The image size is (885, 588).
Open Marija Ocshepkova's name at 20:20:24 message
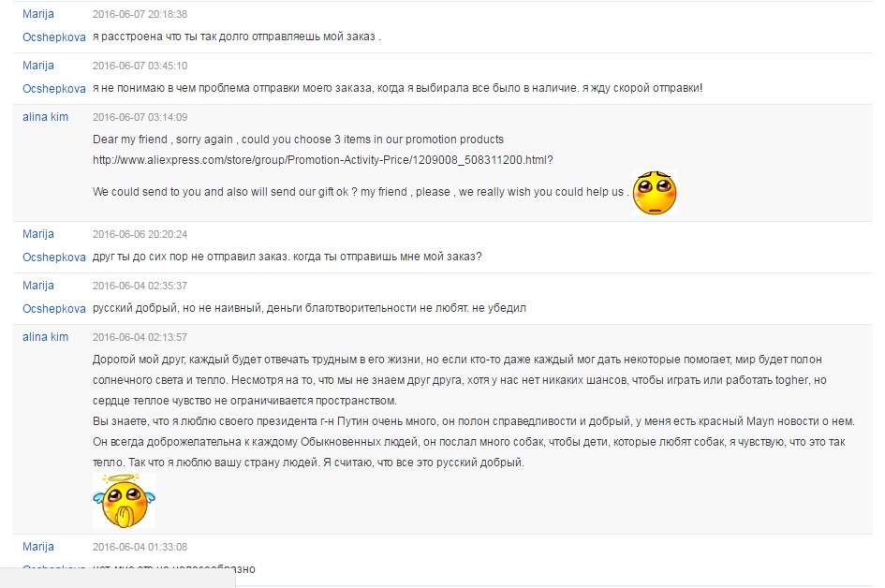[x=54, y=245]
